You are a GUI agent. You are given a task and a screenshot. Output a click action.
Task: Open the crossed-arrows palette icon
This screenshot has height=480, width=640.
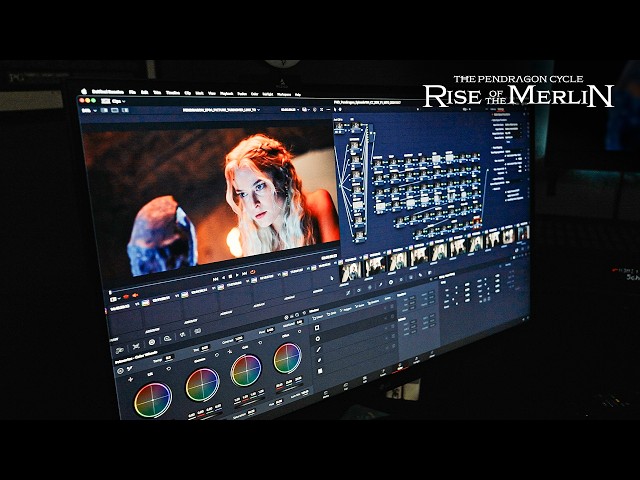pyautogui.click(x=136, y=347)
